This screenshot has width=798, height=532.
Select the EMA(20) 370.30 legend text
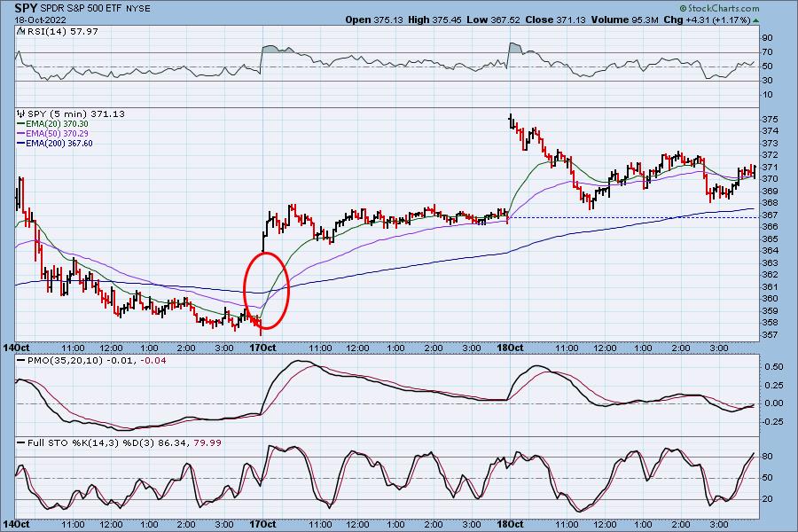(x=57, y=124)
